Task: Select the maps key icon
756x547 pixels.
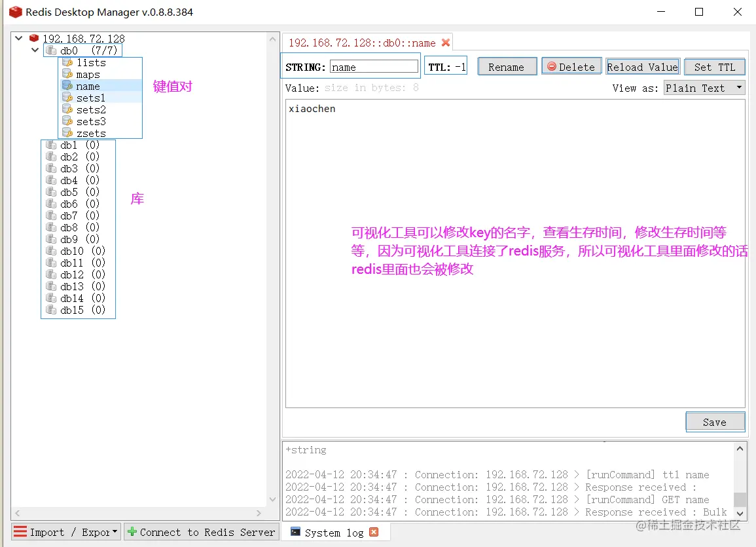Action: (x=67, y=74)
